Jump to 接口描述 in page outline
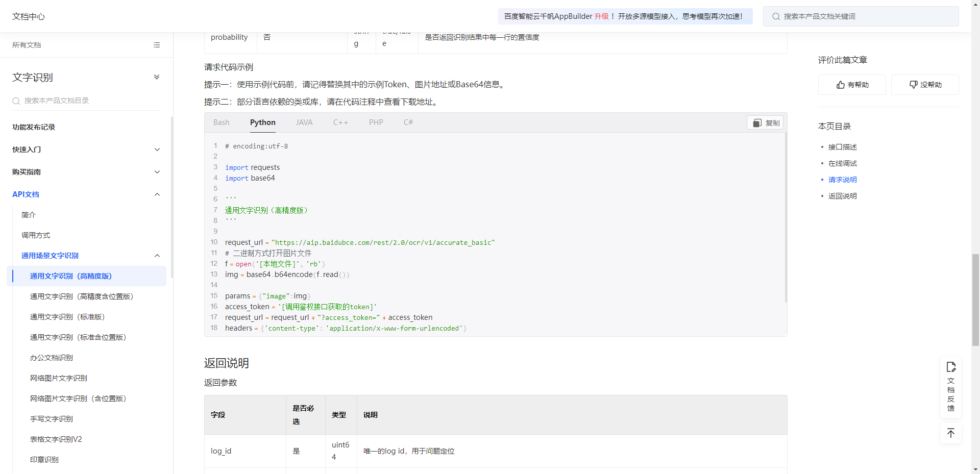Viewport: 980px width, 474px height. point(842,147)
